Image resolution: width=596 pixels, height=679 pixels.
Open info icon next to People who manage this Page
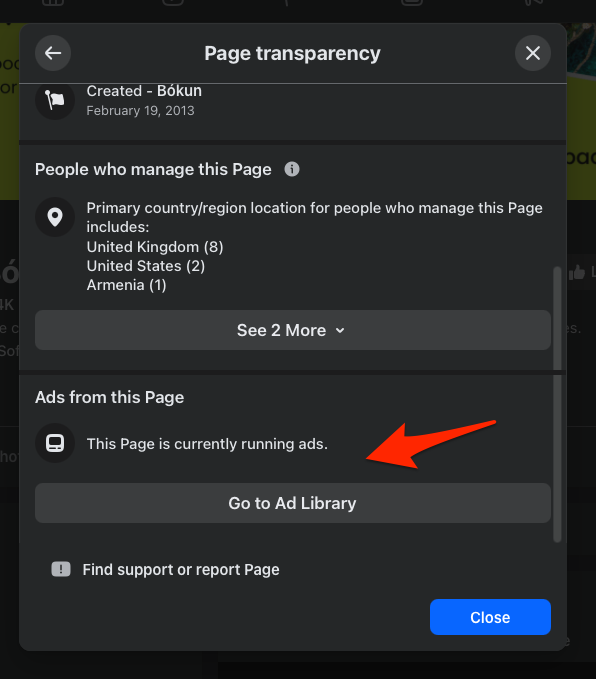tap(292, 169)
